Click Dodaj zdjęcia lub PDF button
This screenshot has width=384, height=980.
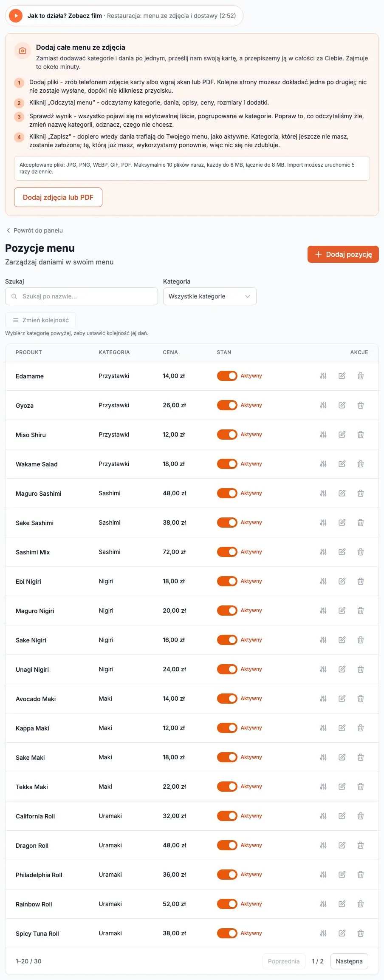tap(58, 197)
